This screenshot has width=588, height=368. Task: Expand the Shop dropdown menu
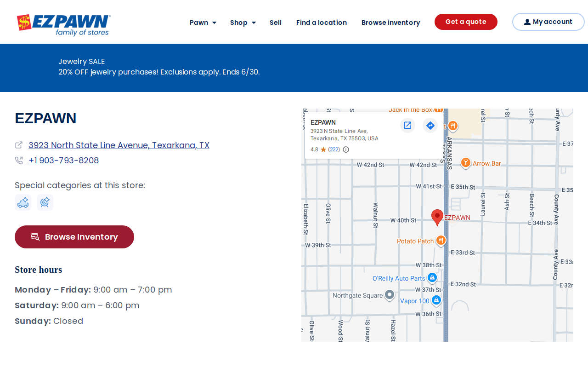point(243,23)
